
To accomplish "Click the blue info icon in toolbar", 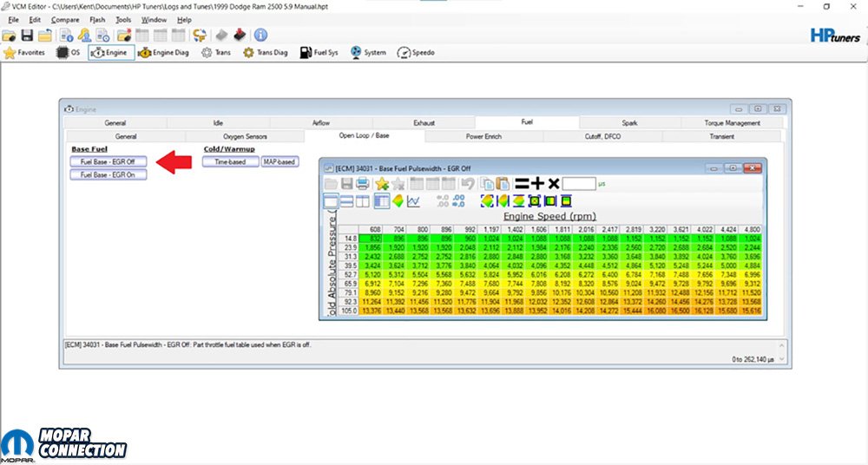I will [x=260, y=36].
